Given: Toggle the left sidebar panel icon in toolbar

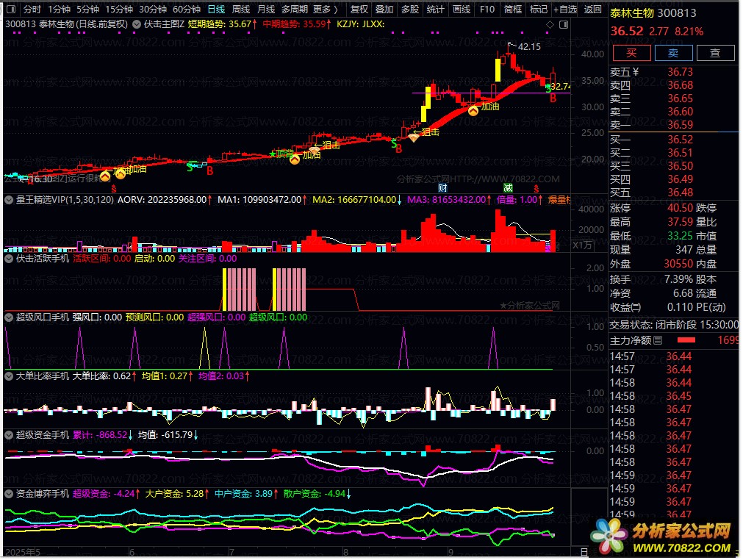Looking at the screenshot, I should click(11, 9).
